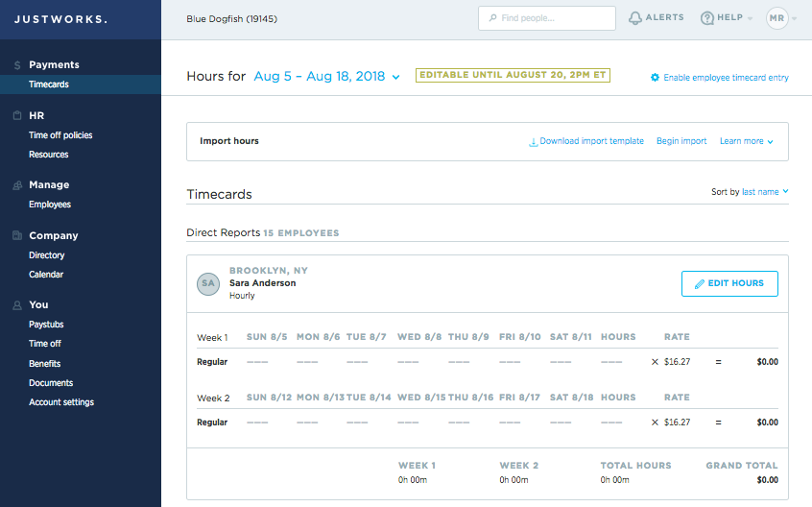Viewport: 812px width, 507px height.
Task: Click Week 1 Regular SUN 8/5 hours cell
Action: tap(257, 362)
